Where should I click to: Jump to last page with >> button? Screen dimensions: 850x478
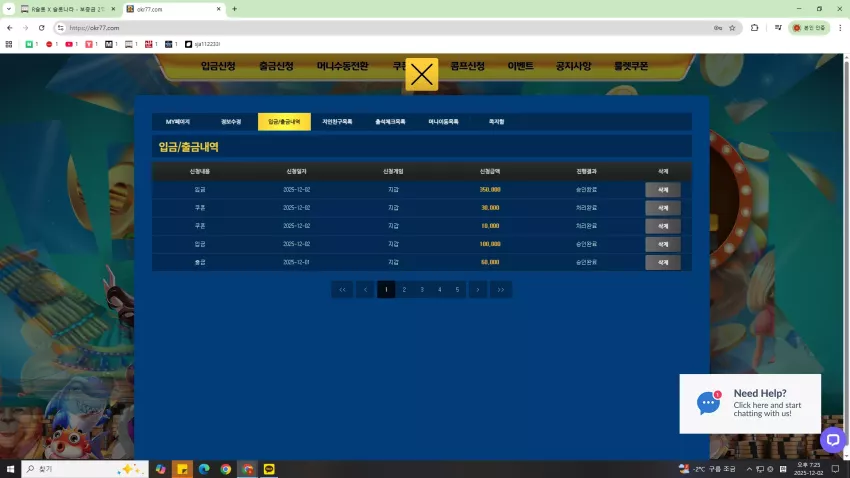point(501,289)
